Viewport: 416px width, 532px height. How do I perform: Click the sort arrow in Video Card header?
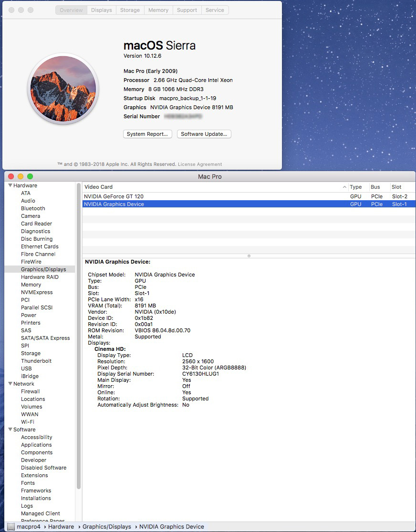[x=344, y=187]
